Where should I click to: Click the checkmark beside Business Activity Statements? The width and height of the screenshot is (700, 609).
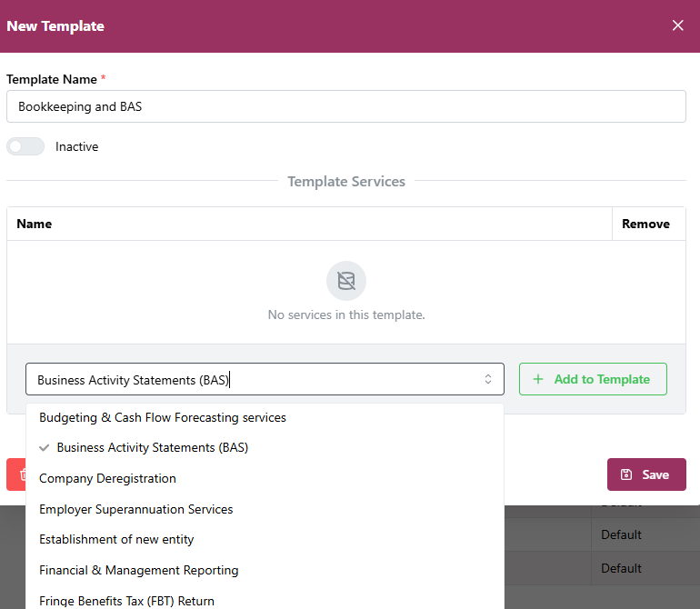point(45,448)
